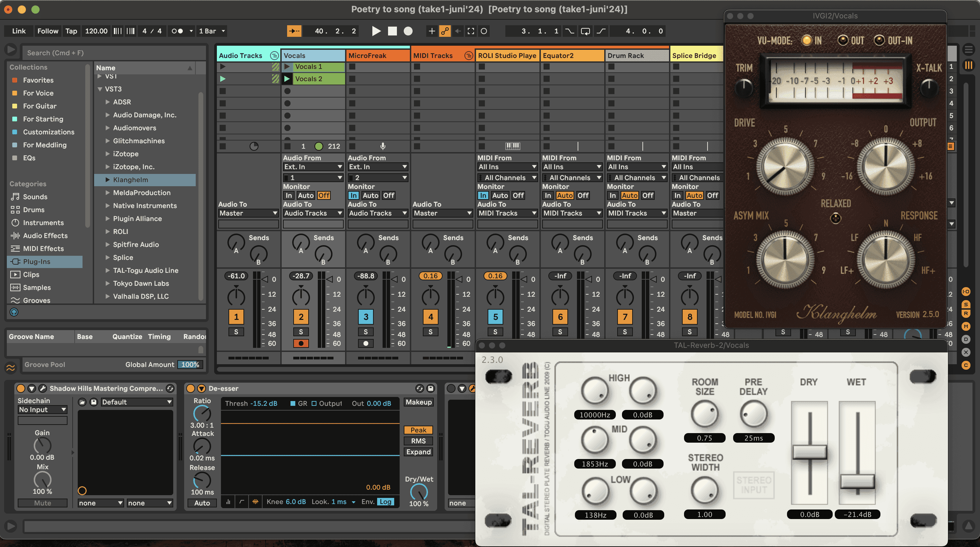Image resolution: width=980 pixels, height=547 pixels.
Task: Toggle the arrangement position follow arrow icon
Action: click(x=294, y=31)
